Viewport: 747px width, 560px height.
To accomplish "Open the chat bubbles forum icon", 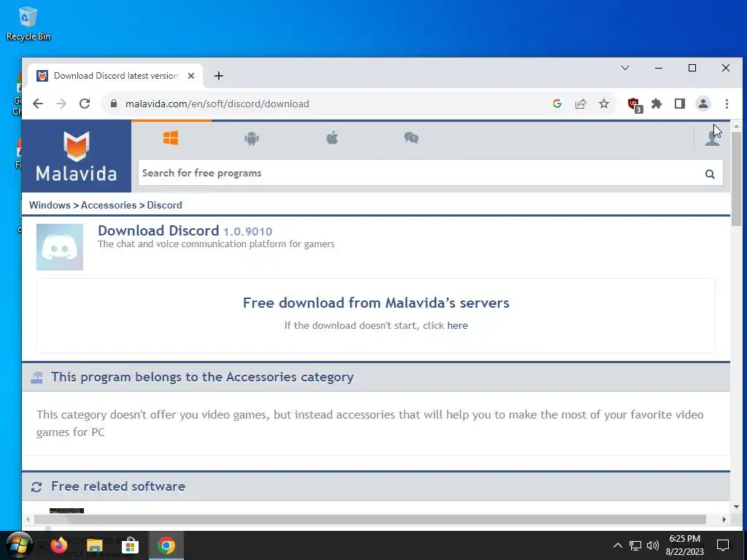I will pos(411,138).
